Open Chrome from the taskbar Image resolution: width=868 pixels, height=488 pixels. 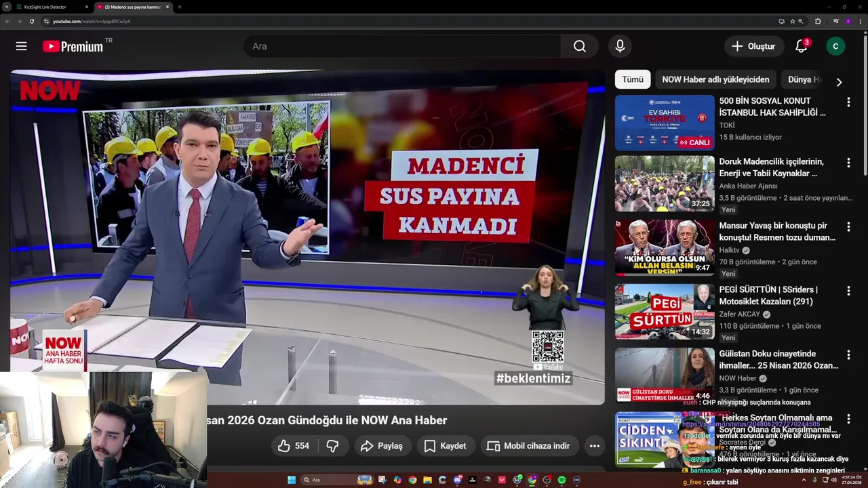click(412, 480)
